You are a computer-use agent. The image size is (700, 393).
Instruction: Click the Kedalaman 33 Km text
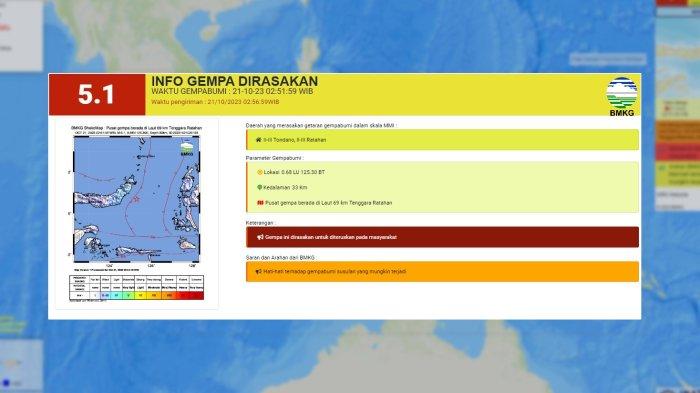pyautogui.click(x=285, y=188)
